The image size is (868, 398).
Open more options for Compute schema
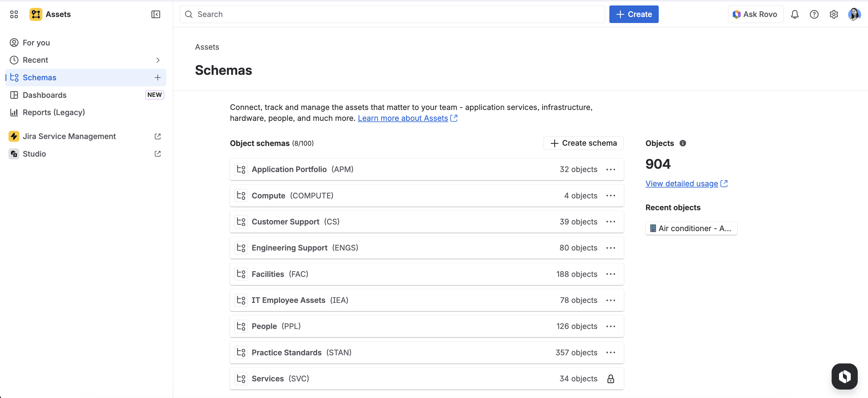[610, 195]
